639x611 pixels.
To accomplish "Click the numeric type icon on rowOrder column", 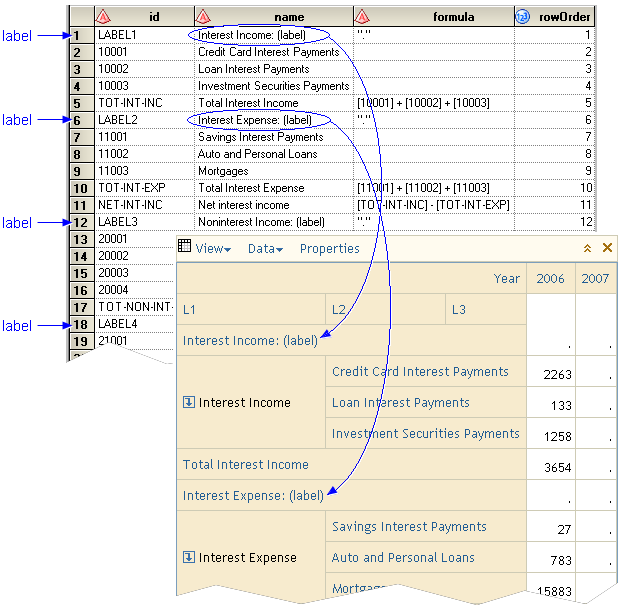I will click(x=523, y=16).
